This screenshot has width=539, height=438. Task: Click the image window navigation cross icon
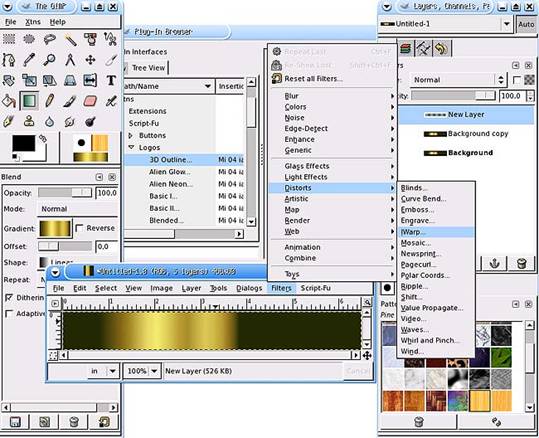click(367, 355)
